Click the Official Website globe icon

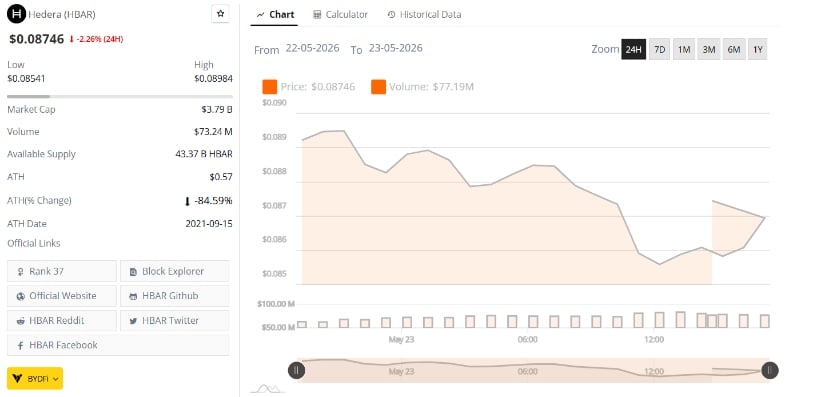21,296
